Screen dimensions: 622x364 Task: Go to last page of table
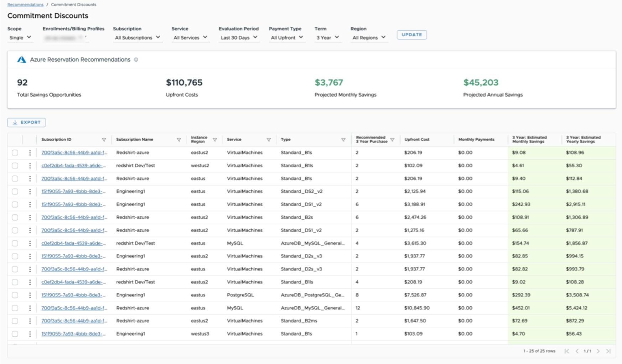[x=608, y=351]
